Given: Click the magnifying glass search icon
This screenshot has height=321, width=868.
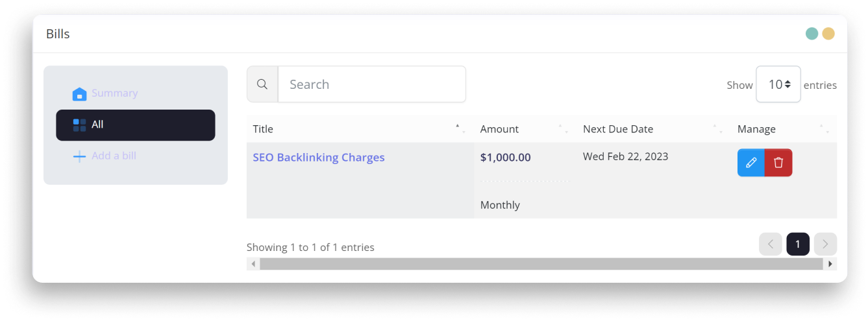Looking at the screenshot, I should click(x=262, y=84).
